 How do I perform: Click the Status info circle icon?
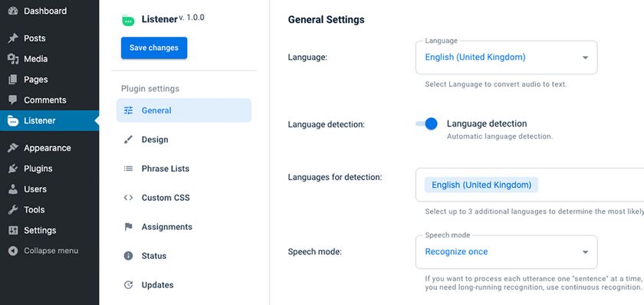pos(129,256)
